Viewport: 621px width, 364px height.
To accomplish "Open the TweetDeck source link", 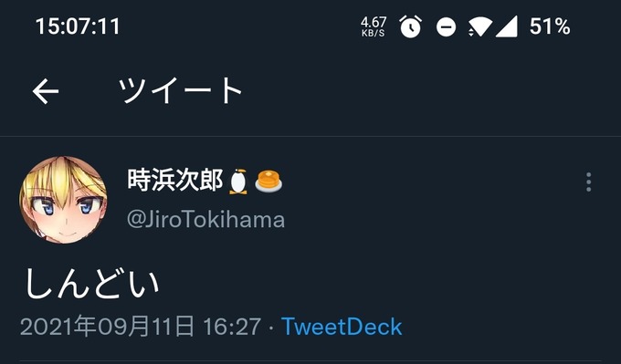I will click(x=342, y=328).
